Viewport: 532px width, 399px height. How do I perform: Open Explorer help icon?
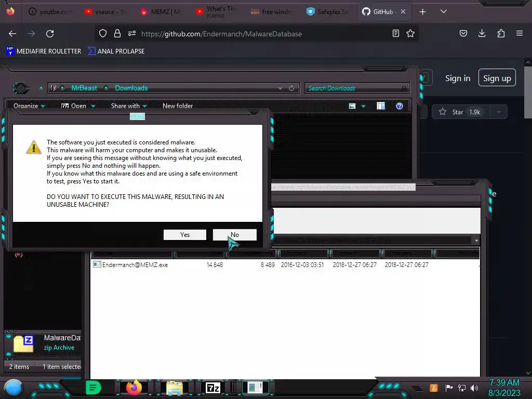point(400,106)
